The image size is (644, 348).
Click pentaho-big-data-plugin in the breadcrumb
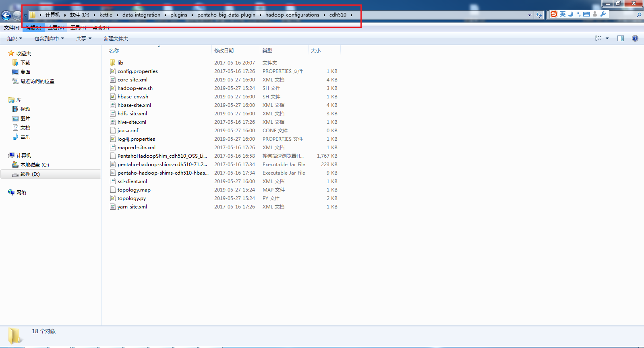coord(226,15)
